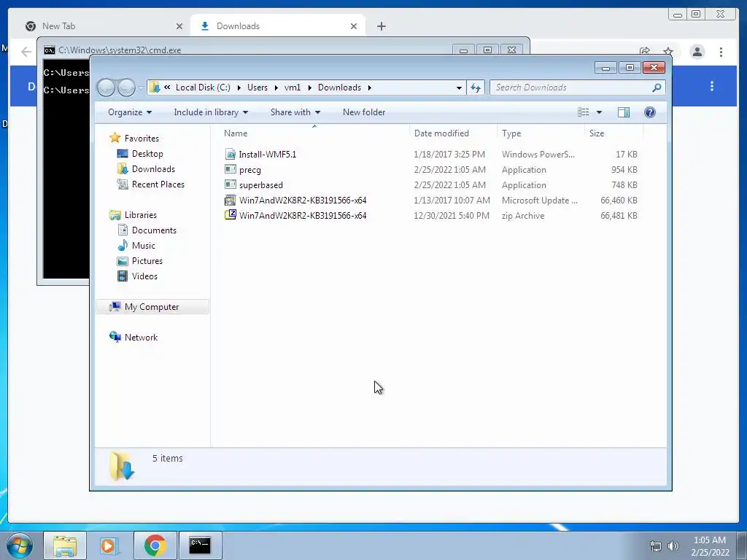
Task: Click the Music library note icon
Action: click(123, 245)
